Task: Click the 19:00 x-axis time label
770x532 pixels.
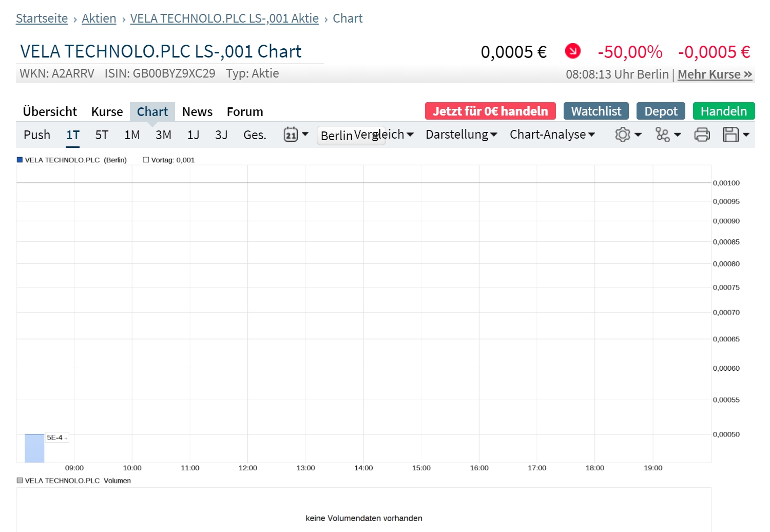Action: coord(653,468)
